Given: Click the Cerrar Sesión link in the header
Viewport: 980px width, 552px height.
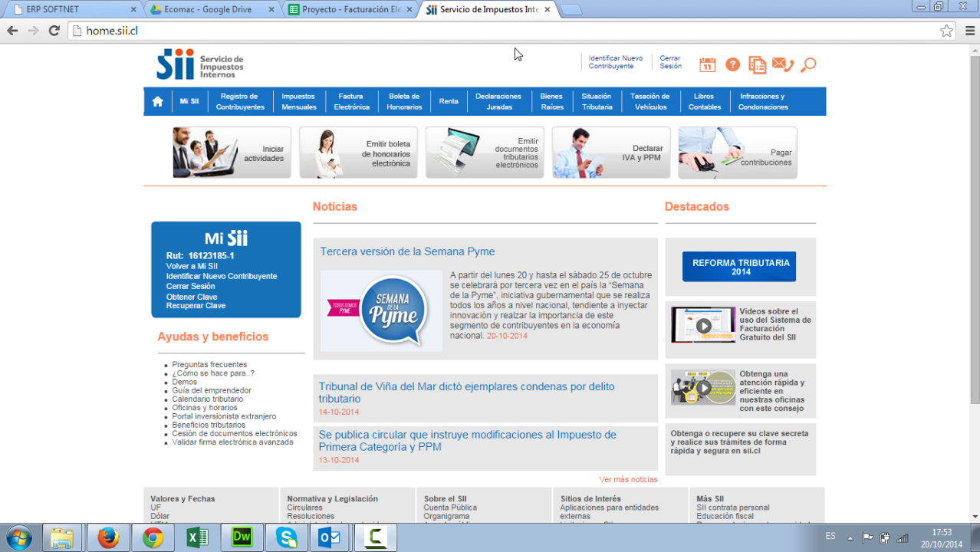Looking at the screenshot, I should point(670,62).
